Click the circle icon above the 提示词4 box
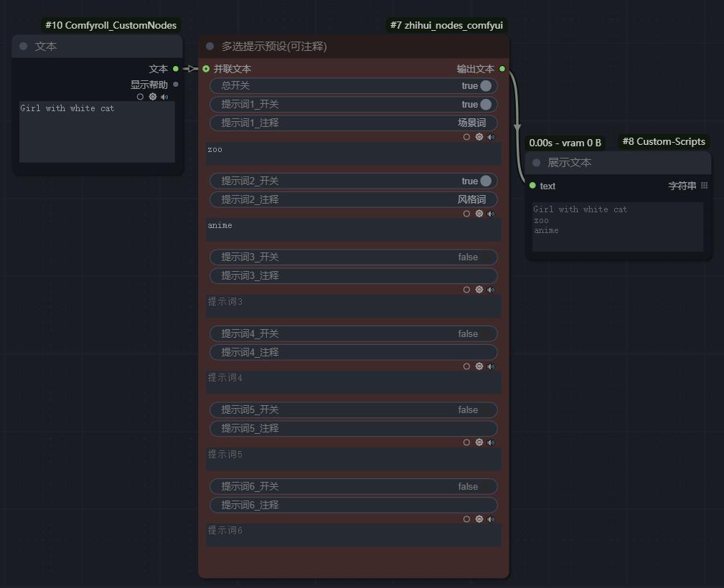 [466, 366]
